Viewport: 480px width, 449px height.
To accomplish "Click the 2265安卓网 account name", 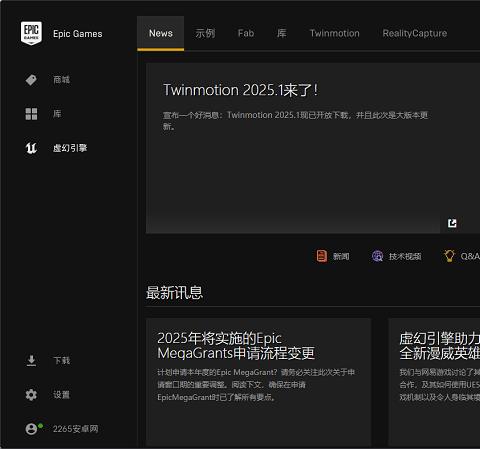I will (76, 429).
